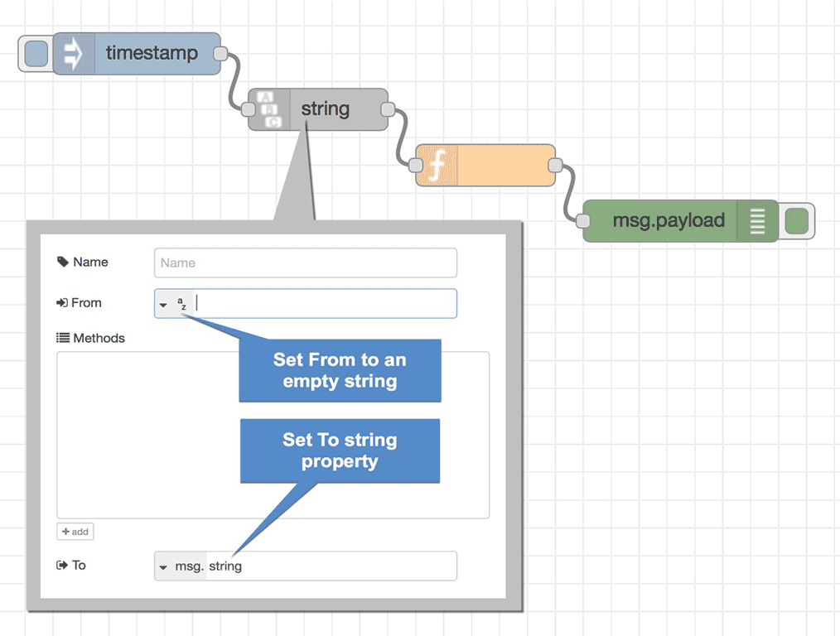Toggle the inject button on the timestamp node
This screenshot has height=636, width=840.
[x=34, y=53]
